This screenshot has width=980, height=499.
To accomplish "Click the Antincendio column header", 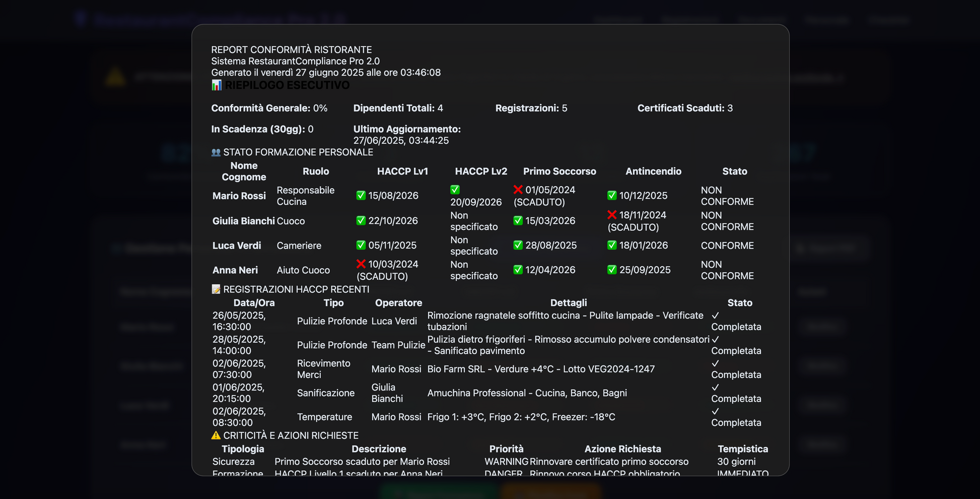I will pos(653,171).
